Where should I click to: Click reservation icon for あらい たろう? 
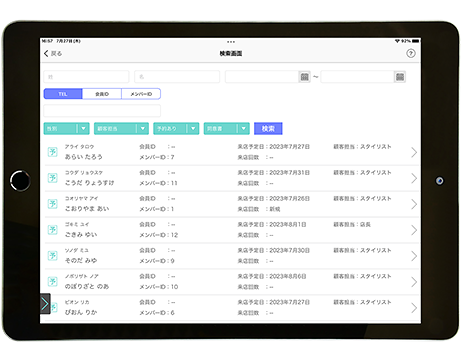[53, 152]
